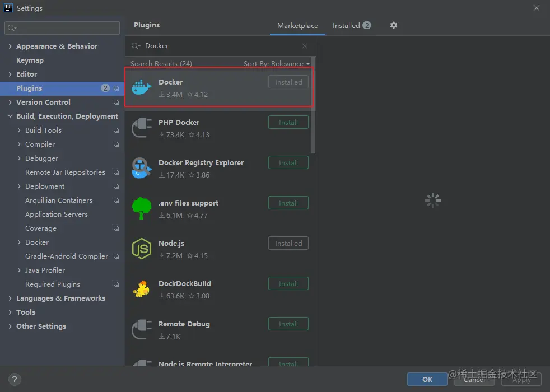Click the update count badge on Plugins row
The image size is (550, 392).
[105, 88]
